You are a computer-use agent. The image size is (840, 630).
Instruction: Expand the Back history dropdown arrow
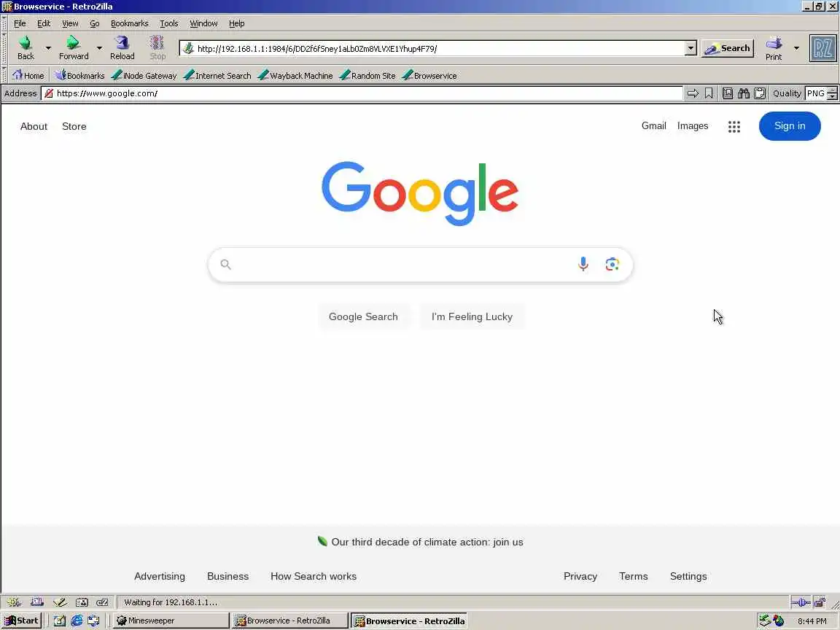click(48, 48)
